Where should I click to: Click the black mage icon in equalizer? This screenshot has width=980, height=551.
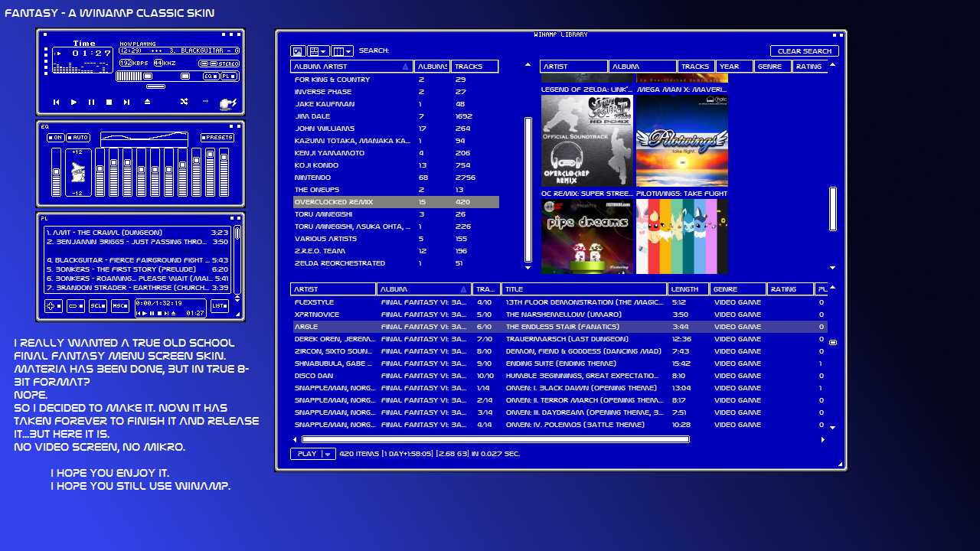pyautogui.click(x=78, y=172)
